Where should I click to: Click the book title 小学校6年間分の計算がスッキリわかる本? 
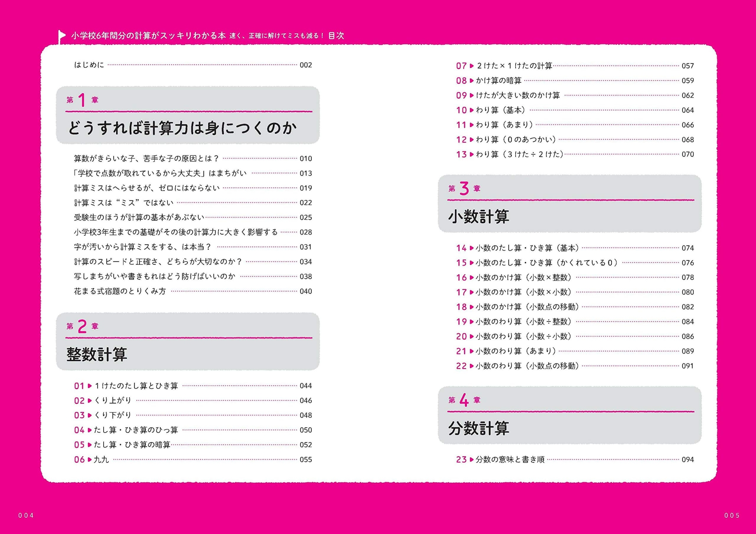pos(149,36)
